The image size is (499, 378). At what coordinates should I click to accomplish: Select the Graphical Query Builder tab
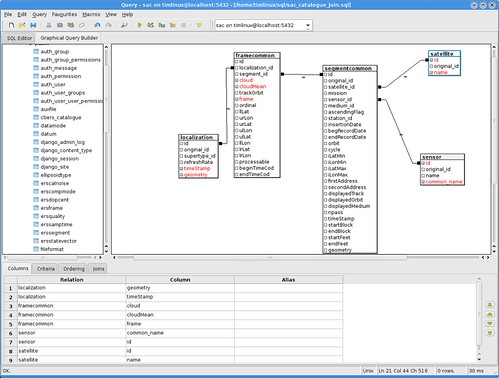point(69,38)
